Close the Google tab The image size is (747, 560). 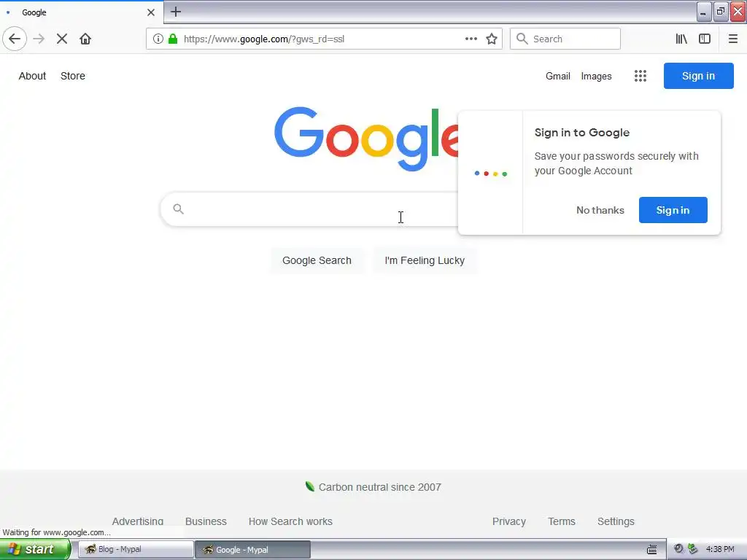tap(151, 12)
